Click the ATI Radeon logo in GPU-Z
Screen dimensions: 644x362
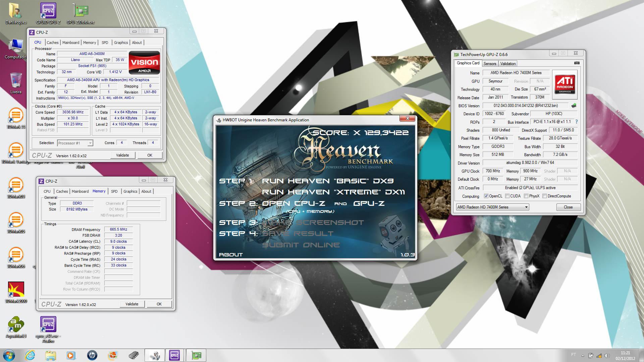(x=565, y=84)
